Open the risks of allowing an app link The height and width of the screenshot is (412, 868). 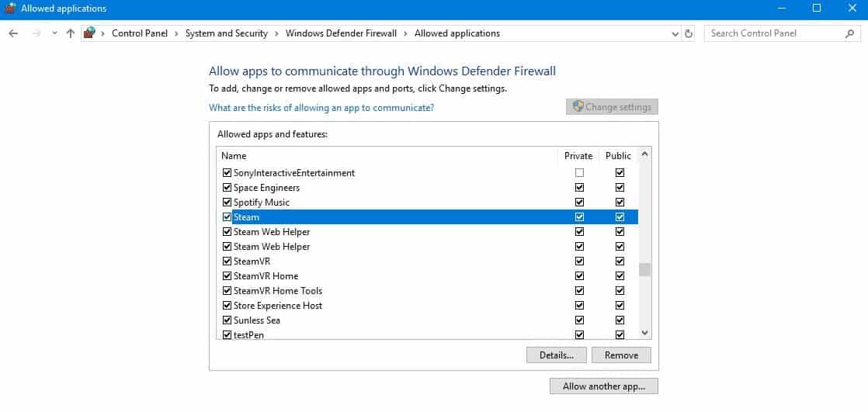point(321,108)
